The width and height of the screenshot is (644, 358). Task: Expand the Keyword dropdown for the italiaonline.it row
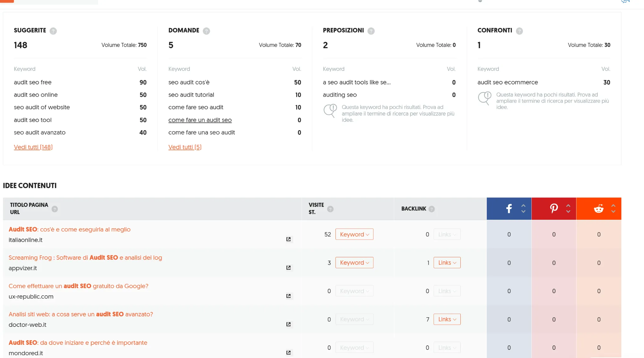[354, 234]
